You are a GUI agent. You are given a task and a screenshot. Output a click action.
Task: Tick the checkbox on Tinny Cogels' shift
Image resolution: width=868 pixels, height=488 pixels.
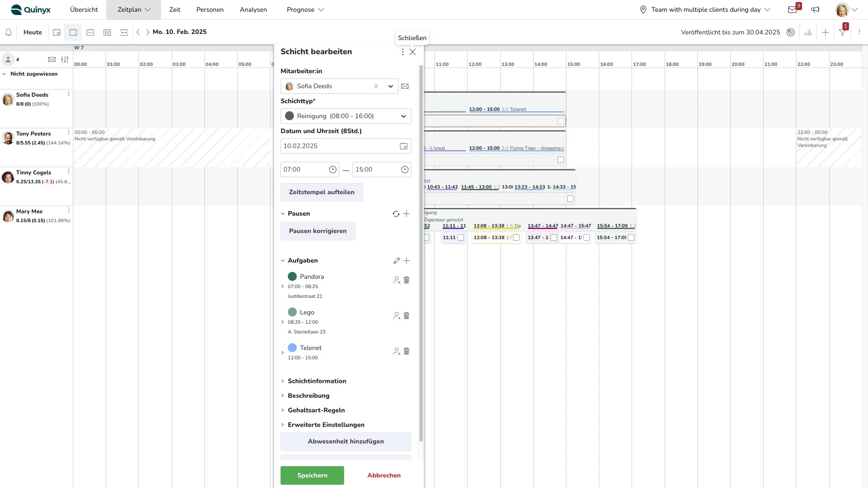tap(570, 199)
